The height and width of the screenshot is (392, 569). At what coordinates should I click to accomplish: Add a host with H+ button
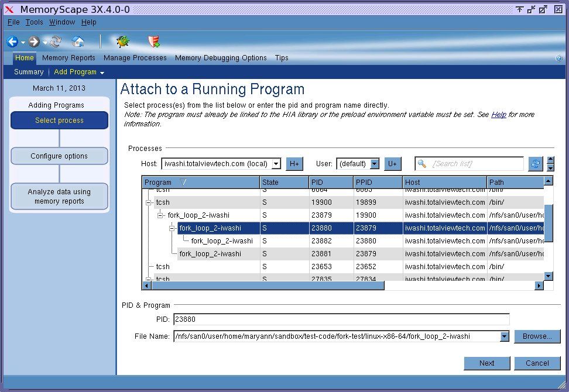click(x=294, y=164)
